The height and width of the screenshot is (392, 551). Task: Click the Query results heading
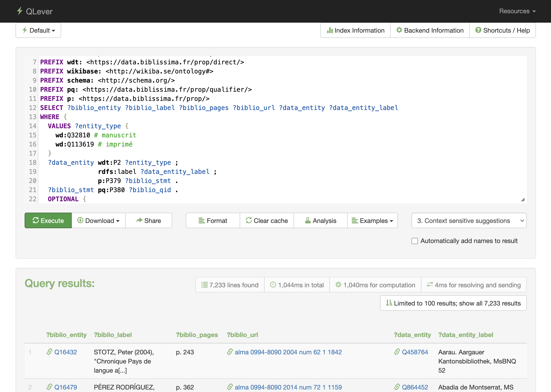pyautogui.click(x=59, y=283)
